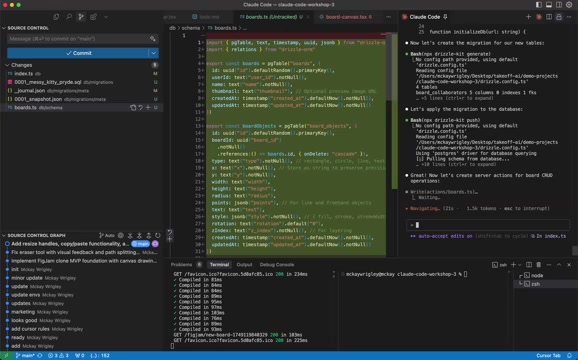Select the Source Control view icon

(81, 17)
